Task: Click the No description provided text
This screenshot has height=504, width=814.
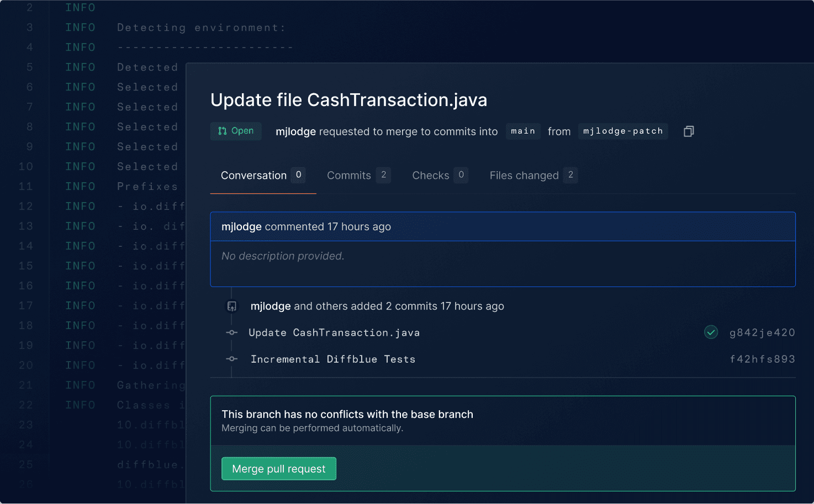Action: (x=283, y=256)
